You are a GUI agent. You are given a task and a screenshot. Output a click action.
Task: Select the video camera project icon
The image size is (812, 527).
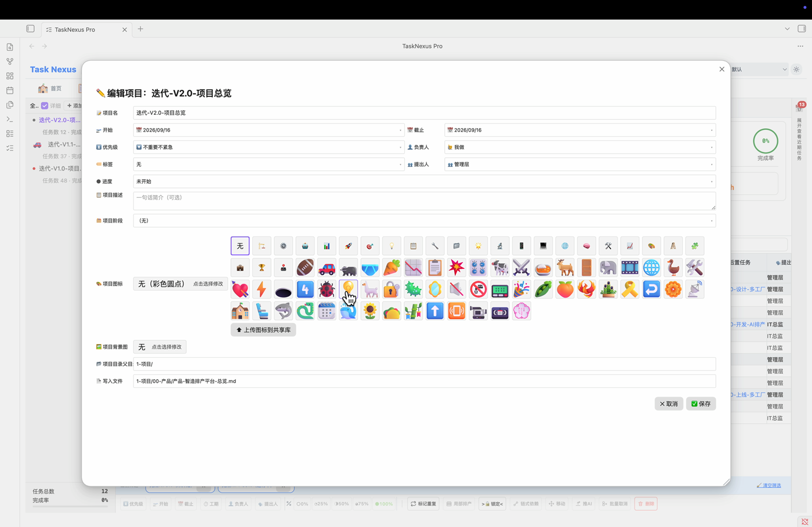pos(478,311)
